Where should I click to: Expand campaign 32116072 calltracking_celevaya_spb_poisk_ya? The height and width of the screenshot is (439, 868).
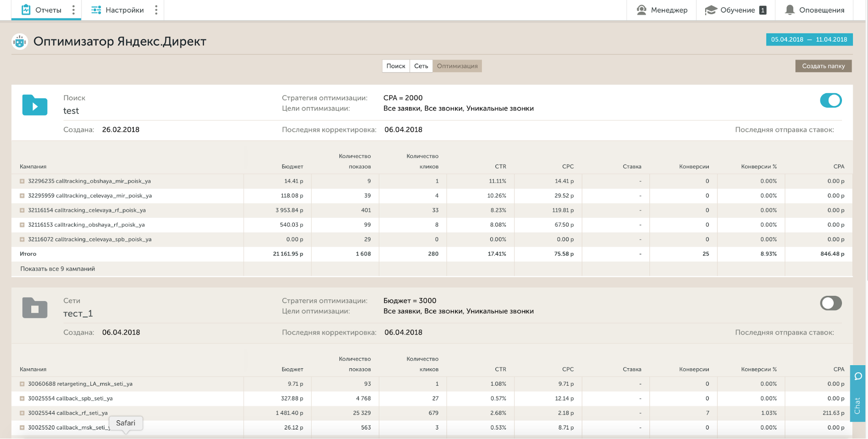point(22,239)
